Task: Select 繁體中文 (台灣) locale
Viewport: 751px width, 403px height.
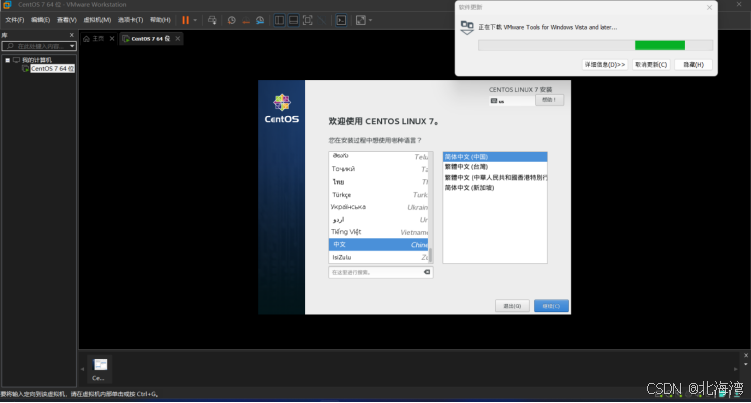Action: pyautogui.click(x=495, y=167)
